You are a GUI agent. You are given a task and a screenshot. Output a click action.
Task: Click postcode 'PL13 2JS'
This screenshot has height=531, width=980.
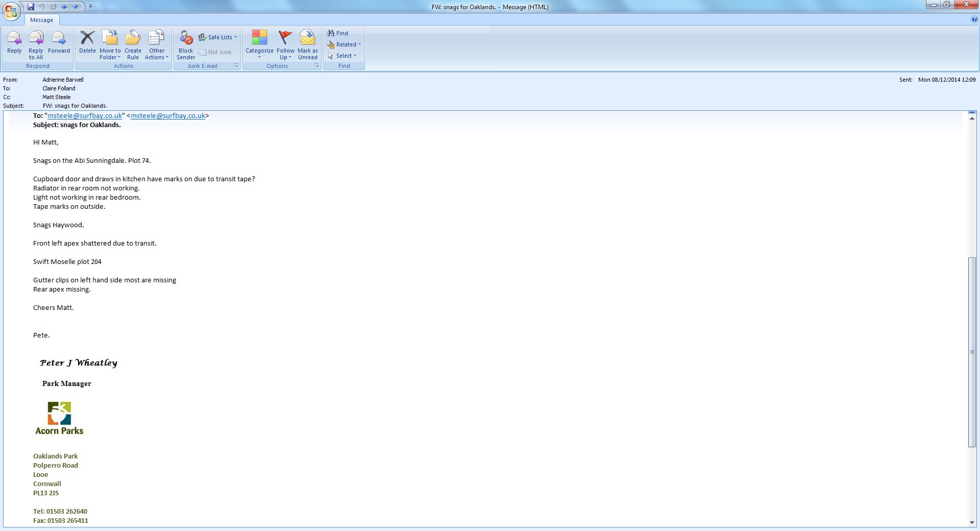[x=46, y=493]
